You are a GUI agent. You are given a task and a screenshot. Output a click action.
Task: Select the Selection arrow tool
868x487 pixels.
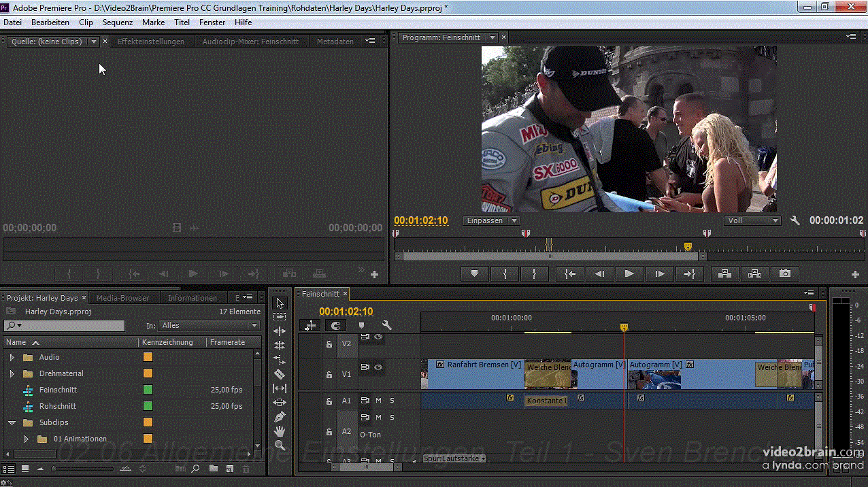point(280,303)
